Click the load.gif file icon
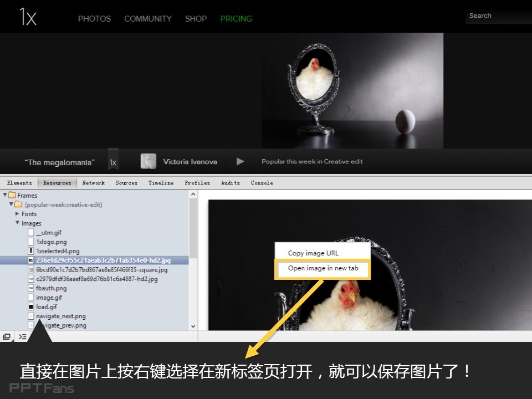This screenshot has width=532, height=399. (31, 306)
